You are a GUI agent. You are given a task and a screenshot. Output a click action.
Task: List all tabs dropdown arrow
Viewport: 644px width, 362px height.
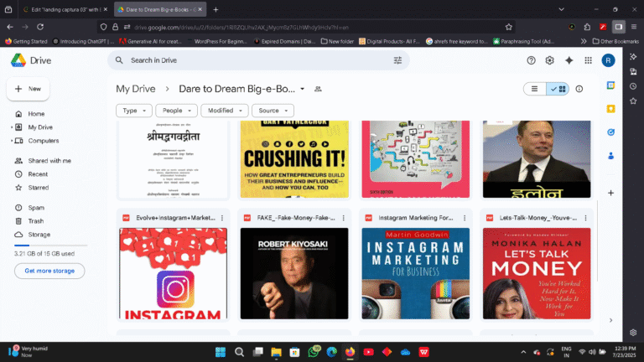(x=562, y=9)
